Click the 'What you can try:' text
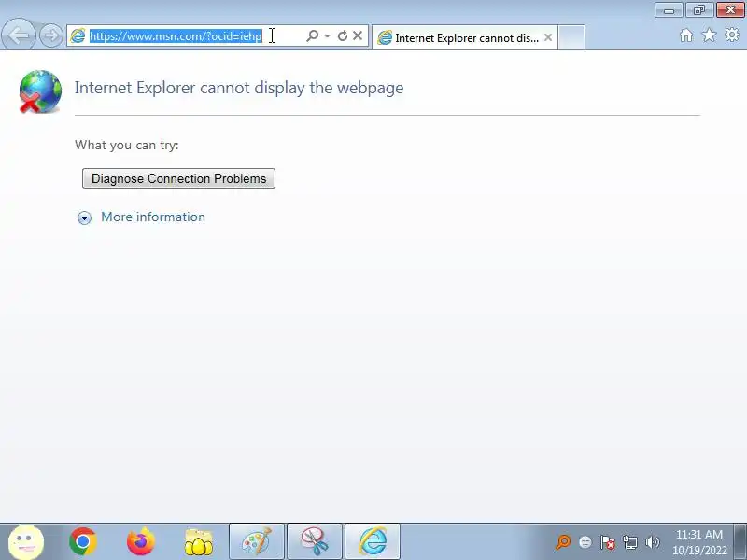This screenshot has width=747, height=560. [x=126, y=145]
